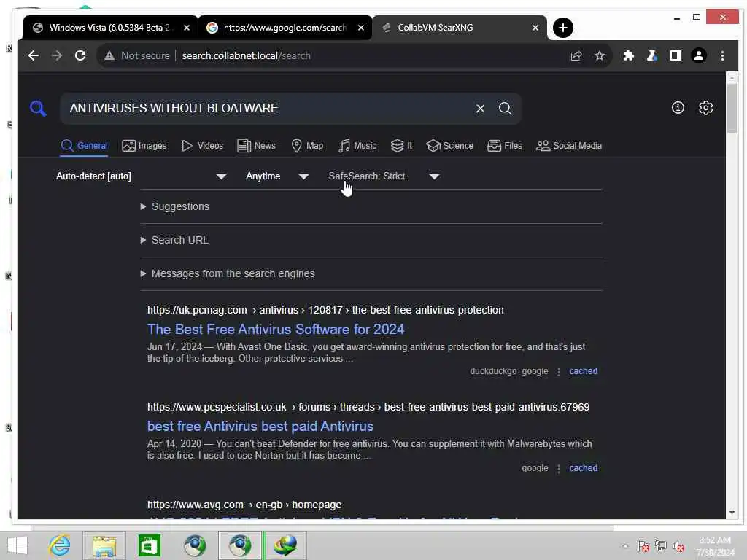Click the network tray icon
Image resolution: width=747 pixels, height=560 pixels.
[660, 546]
